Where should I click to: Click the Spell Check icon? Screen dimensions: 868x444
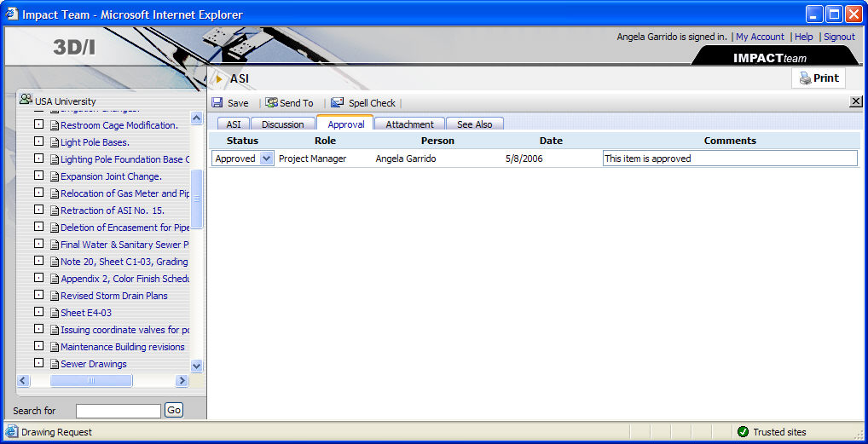click(x=338, y=103)
